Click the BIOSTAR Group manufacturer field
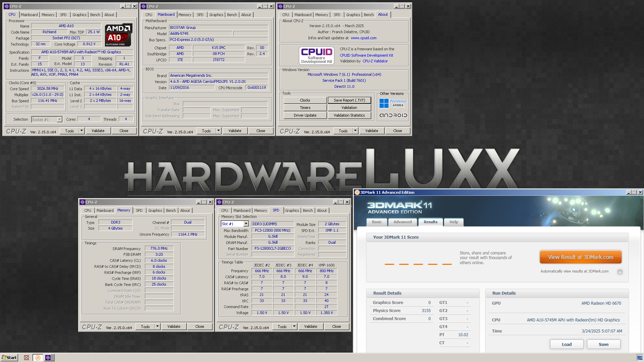644x362 pixels. click(x=218, y=27)
